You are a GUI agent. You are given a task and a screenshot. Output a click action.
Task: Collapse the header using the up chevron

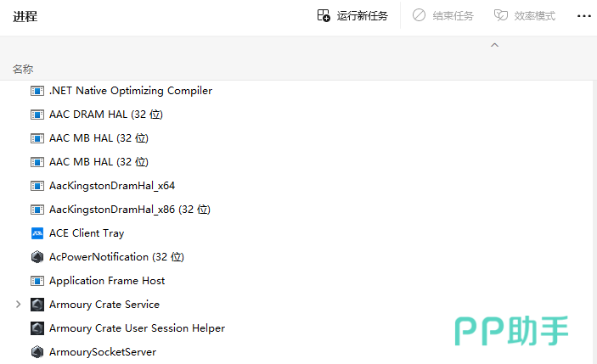point(495,45)
